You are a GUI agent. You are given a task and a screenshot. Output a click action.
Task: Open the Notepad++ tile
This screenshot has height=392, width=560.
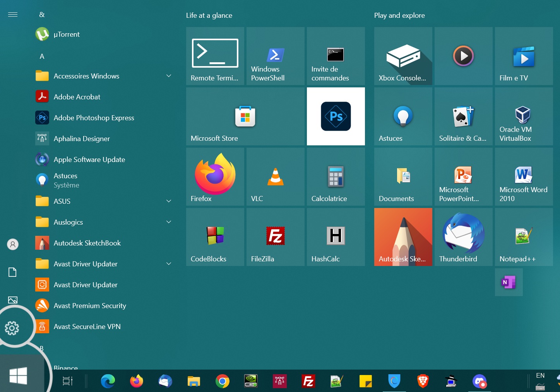(524, 237)
